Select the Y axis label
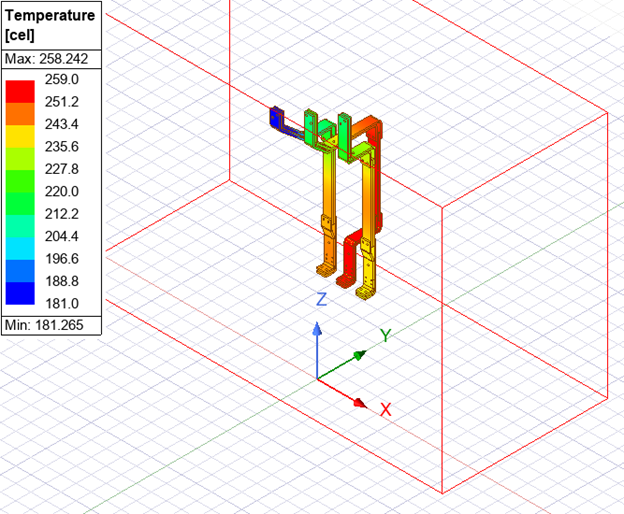The image size is (624, 514). click(x=385, y=335)
